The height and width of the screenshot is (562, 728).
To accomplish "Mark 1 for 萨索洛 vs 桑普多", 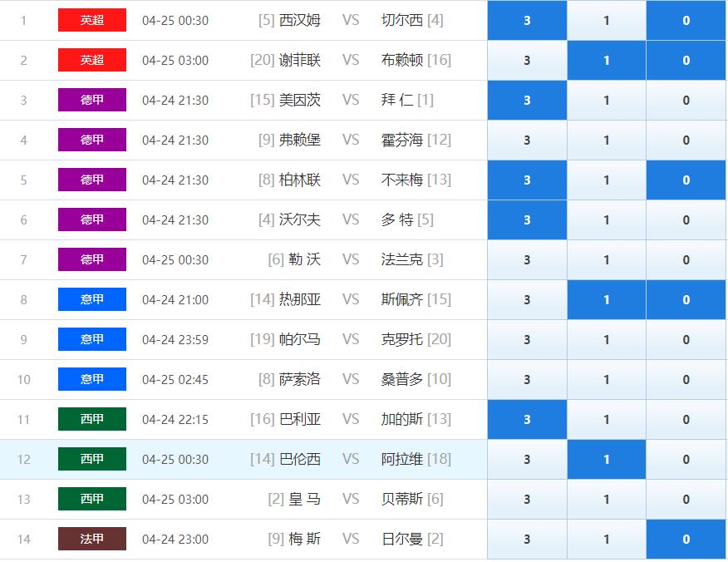I will click(607, 380).
